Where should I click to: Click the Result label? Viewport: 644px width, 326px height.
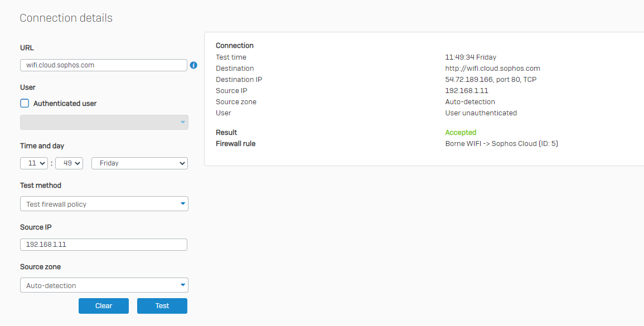click(226, 132)
